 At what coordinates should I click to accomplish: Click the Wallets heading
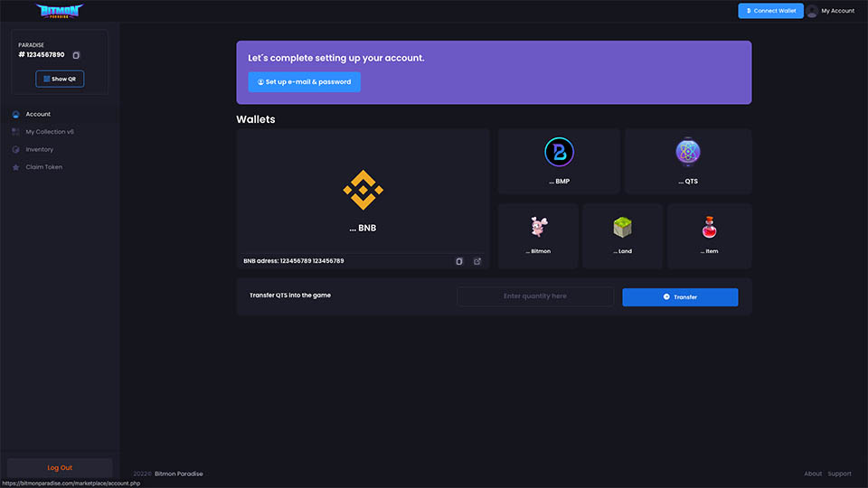pyautogui.click(x=256, y=119)
